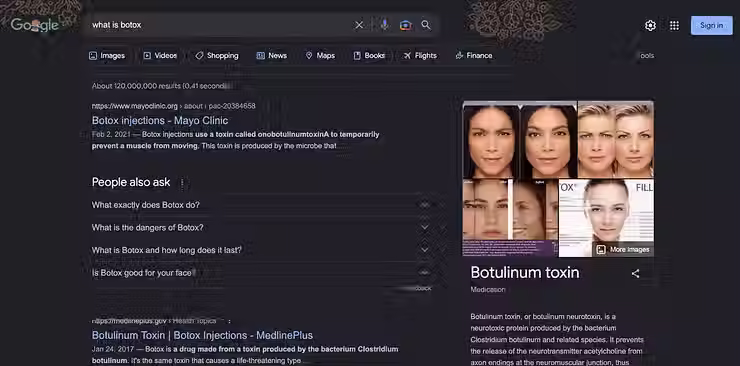740x366 pixels.
Task: Click the mayoclinic.org URL breadcrumb
Action: [x=174, y=106]
